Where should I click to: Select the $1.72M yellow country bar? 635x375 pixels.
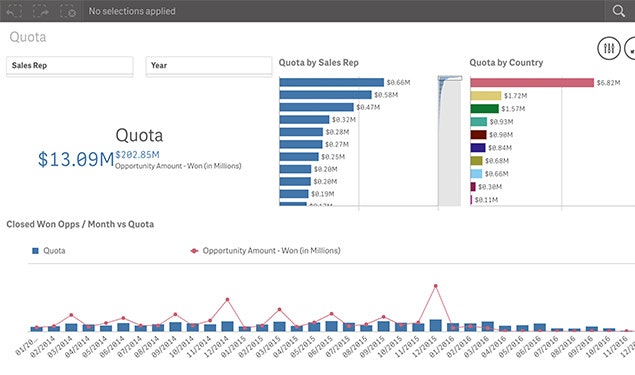(486, 96)
